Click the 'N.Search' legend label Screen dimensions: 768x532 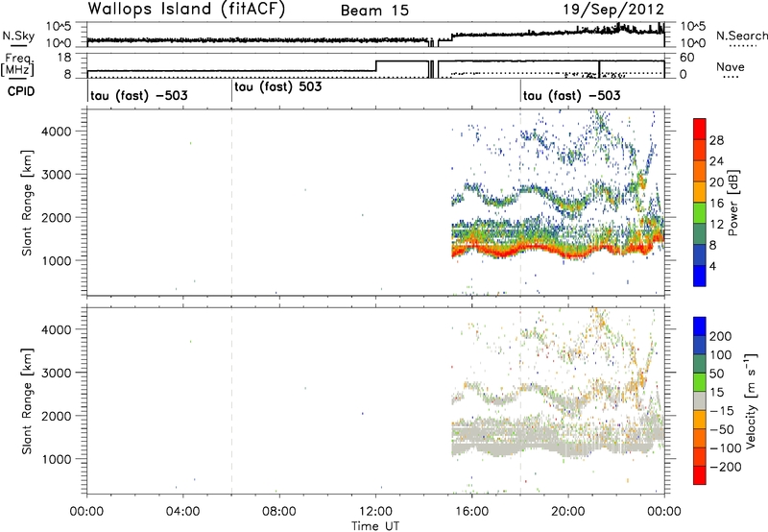pyautogui.click(x=741, y=36)
